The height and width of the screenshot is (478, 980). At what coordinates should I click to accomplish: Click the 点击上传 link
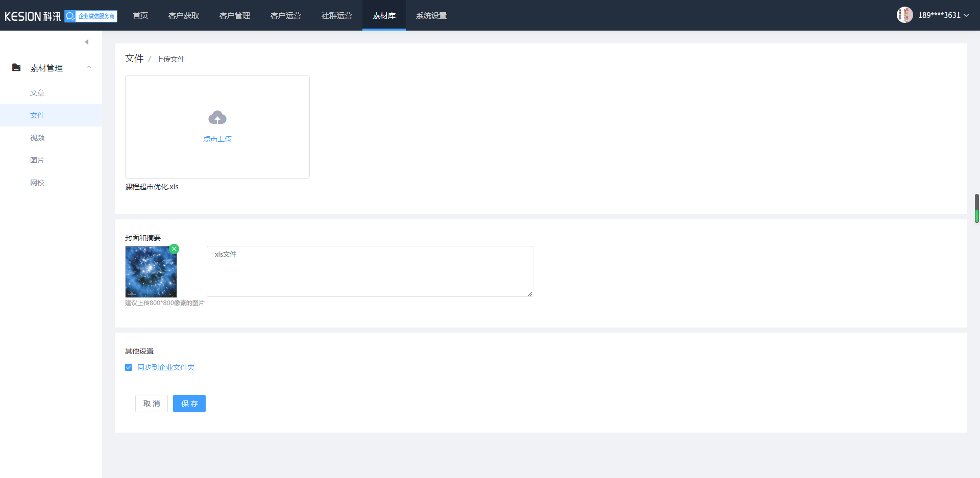click(217, 139)
